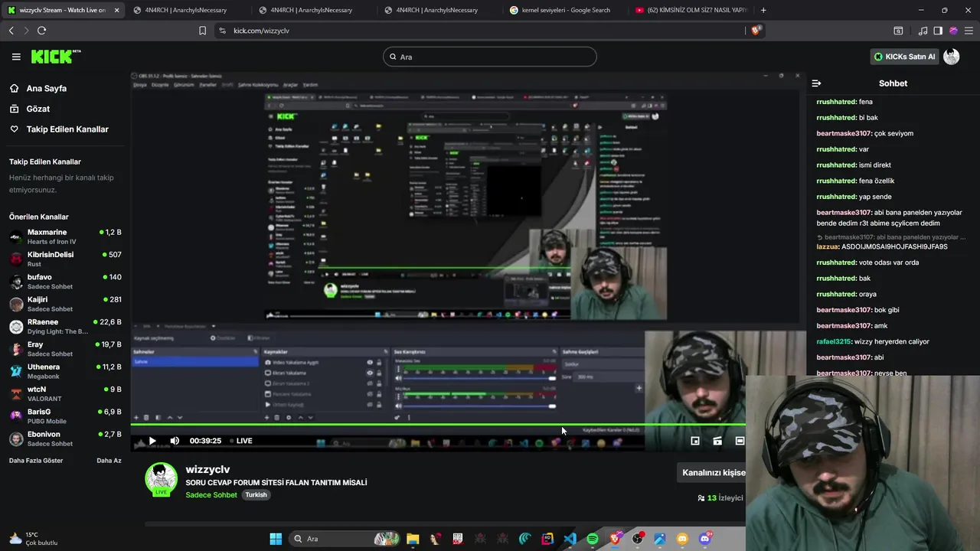Click lazzua username in chat
The image size is (980, 551).
[x=828, y=247]
